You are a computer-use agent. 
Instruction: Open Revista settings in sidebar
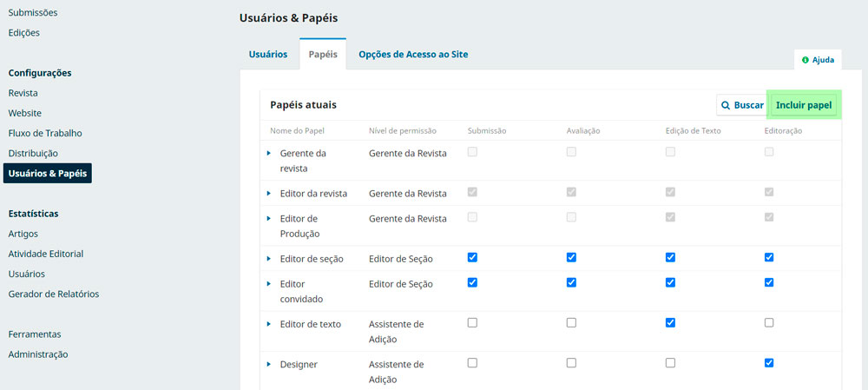(x=23, y=93)
